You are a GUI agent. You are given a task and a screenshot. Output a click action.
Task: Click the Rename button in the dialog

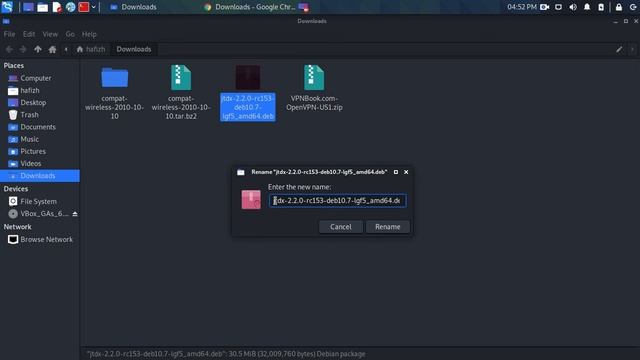pyautogui.click(x=387, y=227)
